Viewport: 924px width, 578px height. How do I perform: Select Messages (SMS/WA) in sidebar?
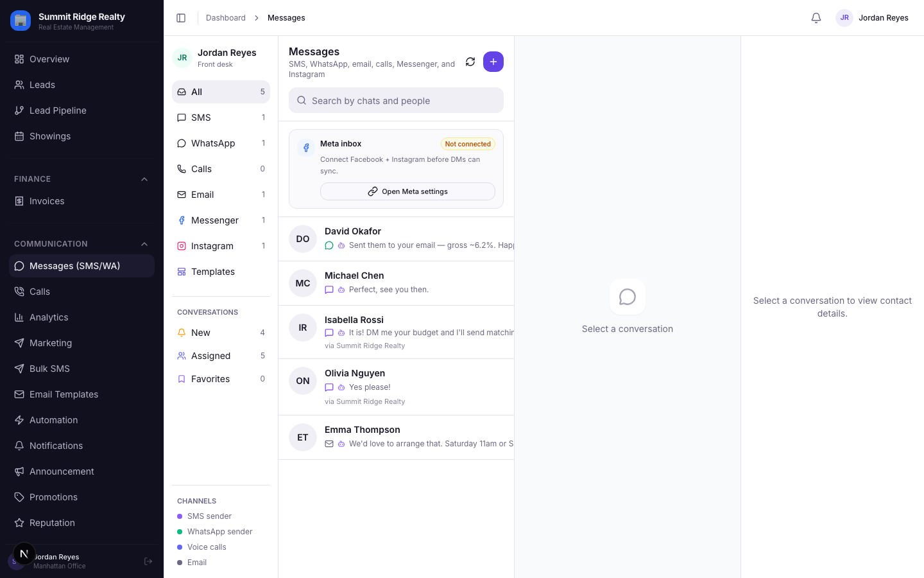point(81,266)
